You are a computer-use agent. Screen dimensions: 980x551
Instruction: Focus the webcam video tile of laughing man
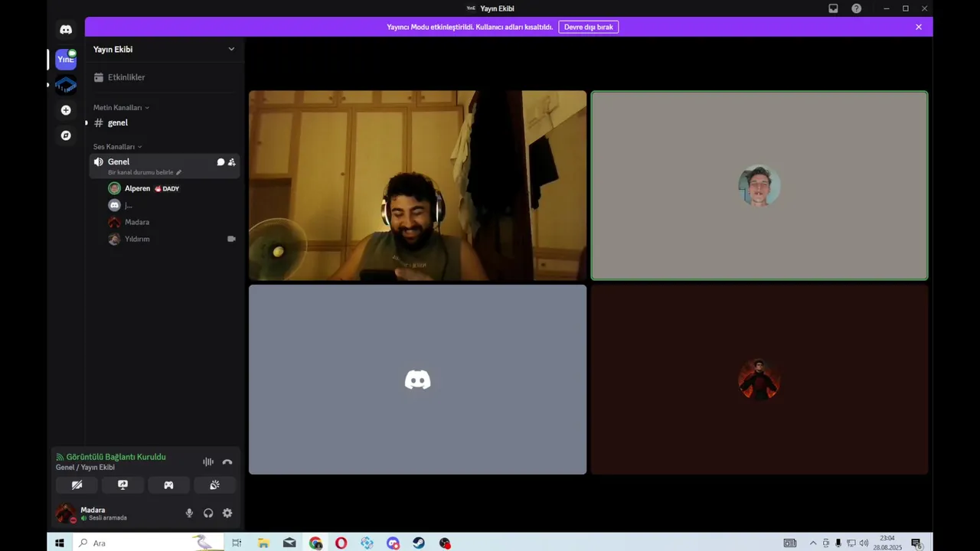pos(417,186)
